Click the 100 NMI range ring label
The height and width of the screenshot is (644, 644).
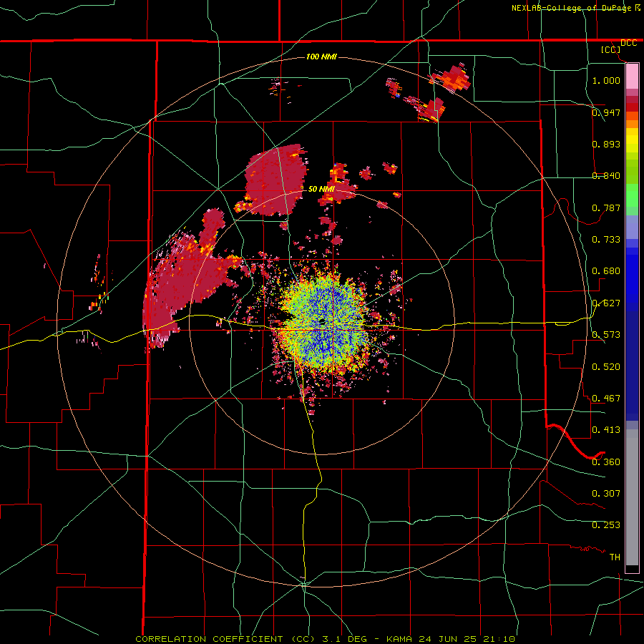coord(321,57)
